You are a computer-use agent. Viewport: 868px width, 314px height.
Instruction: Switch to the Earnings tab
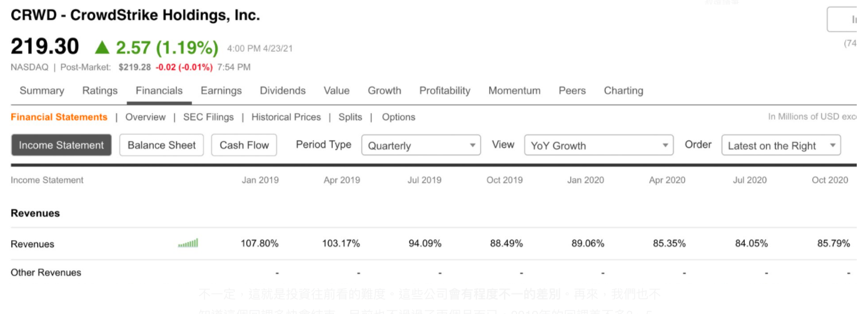pyautogui.click(x=221, y=91)
